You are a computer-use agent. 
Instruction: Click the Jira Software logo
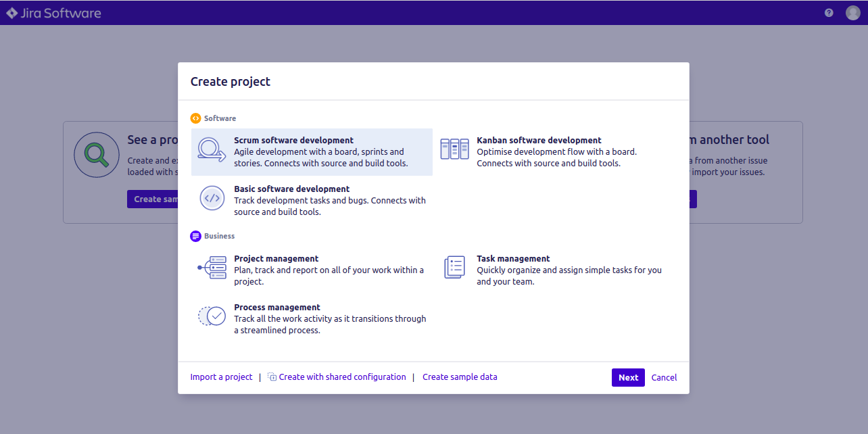53,13
